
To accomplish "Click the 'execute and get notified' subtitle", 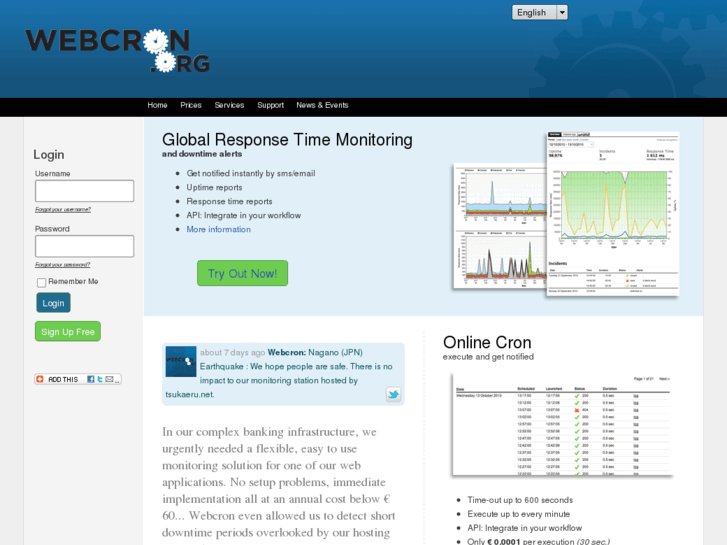I will (x=488, y=357).
